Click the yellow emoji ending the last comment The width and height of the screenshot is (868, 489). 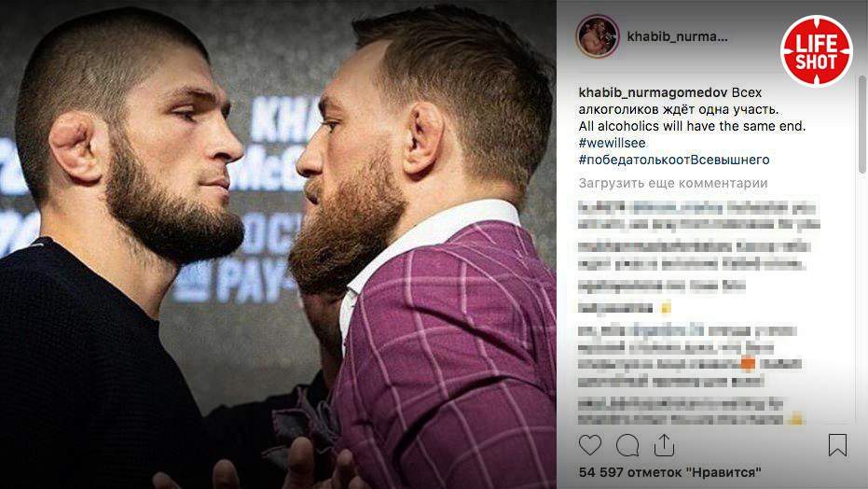[795, 418]
